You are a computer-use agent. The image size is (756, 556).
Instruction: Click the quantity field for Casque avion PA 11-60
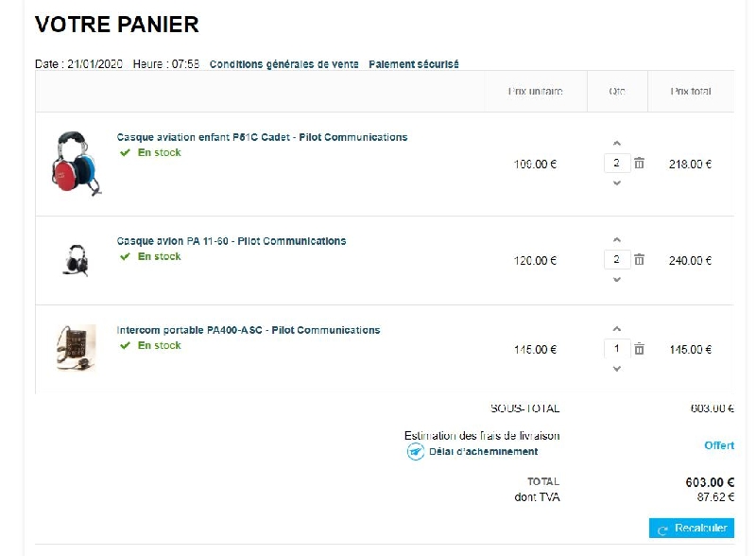coord(616,260)
